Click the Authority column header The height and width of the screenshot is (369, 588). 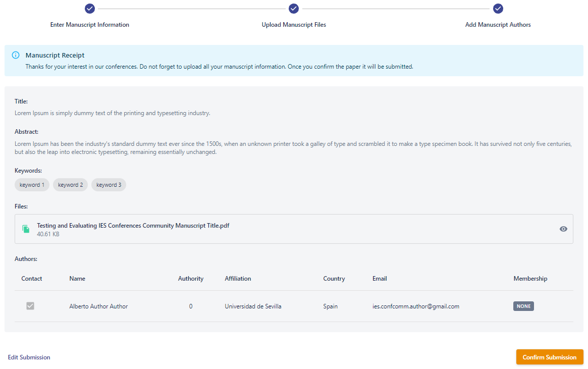click(x=191, y=279)
